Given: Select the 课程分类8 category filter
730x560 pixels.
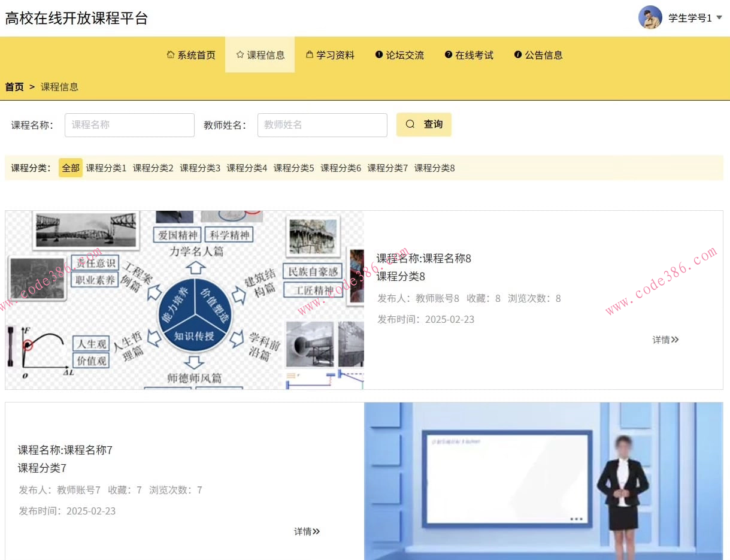Looking at the screenshot, I should [x=435, y=168].
